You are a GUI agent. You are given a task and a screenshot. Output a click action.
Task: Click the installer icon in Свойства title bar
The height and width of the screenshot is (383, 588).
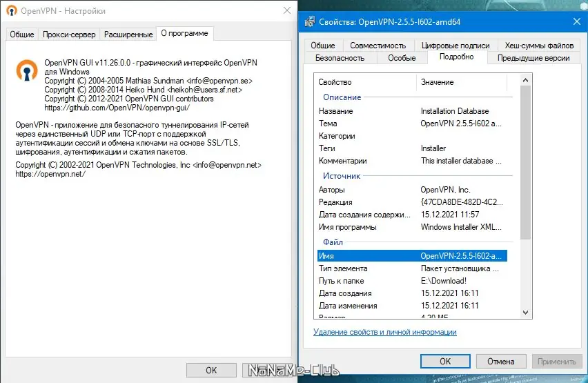[310, 22]
